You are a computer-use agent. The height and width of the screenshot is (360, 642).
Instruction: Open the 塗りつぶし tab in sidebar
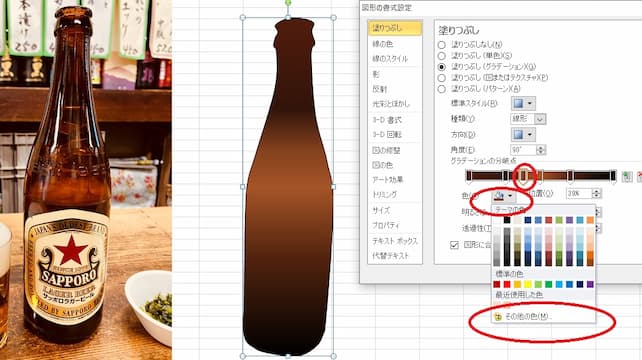coord(395,28)
